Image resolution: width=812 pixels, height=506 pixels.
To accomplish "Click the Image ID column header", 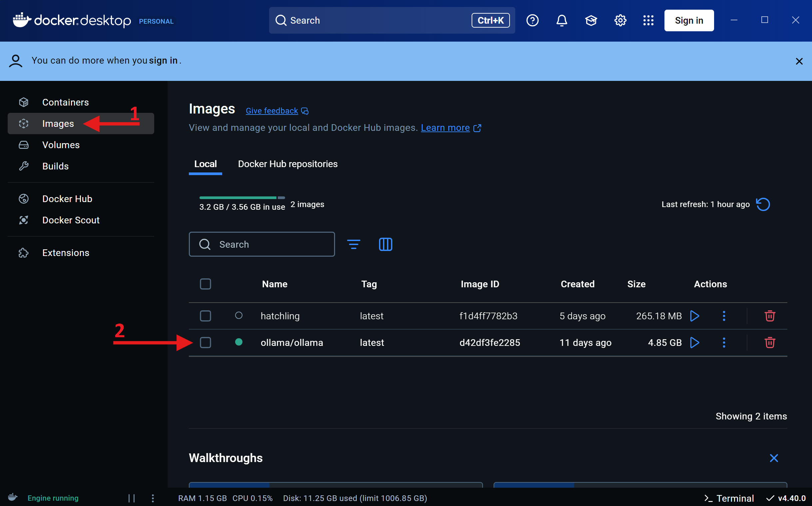I will [x=480, y=284].
